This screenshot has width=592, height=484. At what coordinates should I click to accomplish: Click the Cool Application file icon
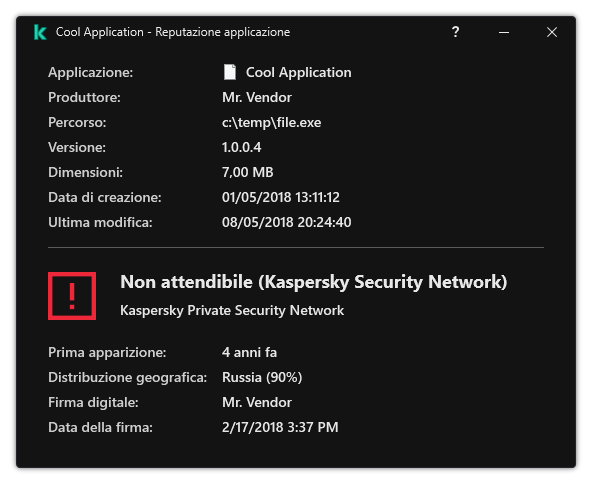230,72
